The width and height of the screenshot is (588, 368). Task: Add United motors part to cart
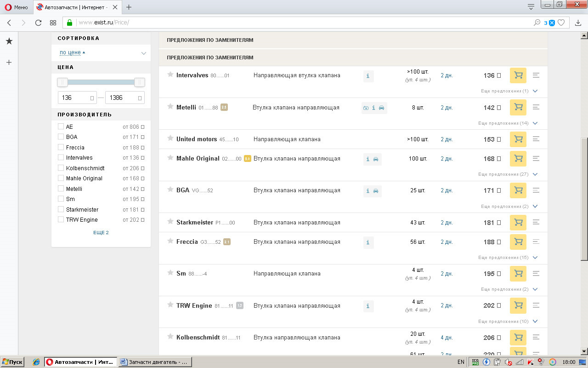click(x=518, y=139)
